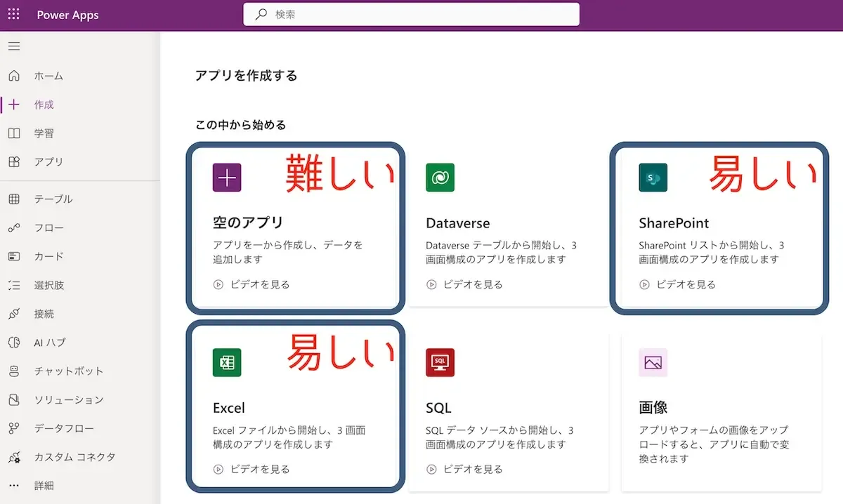Image resolution: width=843 pixels, height=504 pixels.
Task: Click the pink 画像 picture icon
Action: point(653,362)
